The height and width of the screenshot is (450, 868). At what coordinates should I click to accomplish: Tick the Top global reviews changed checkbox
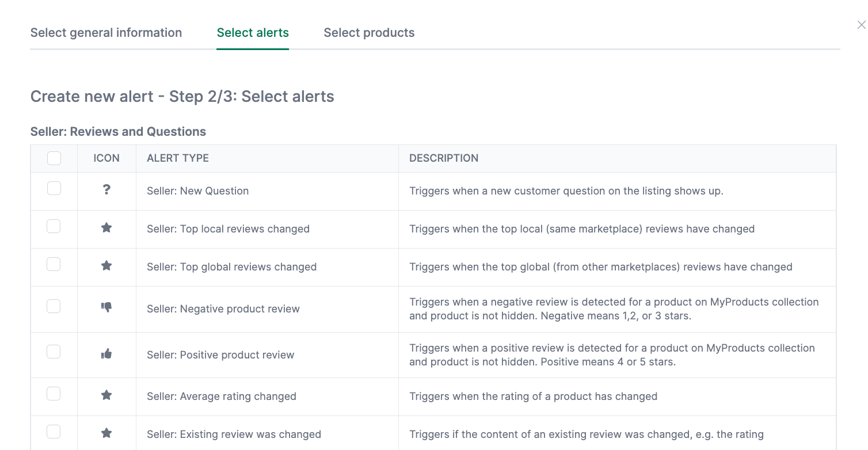point(54,264)
